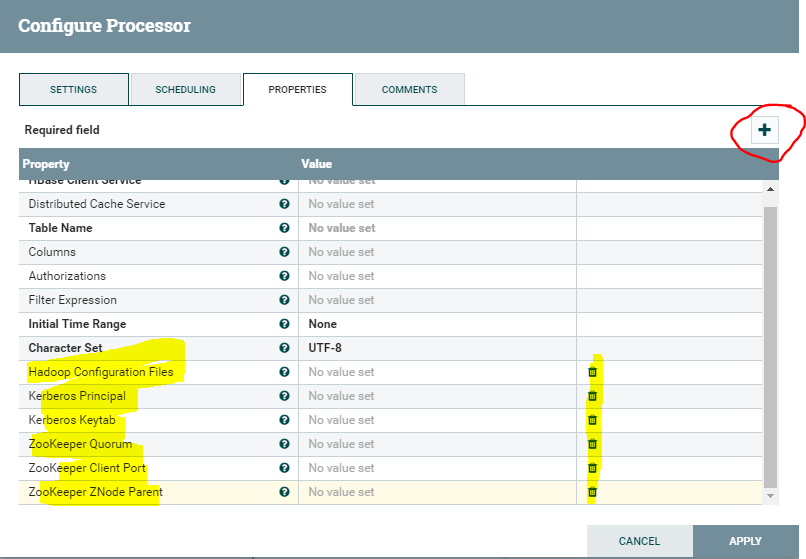Show help for Kerberos Keytab
Viewport: 806px width, 559px height.
[x=284, y=420]
